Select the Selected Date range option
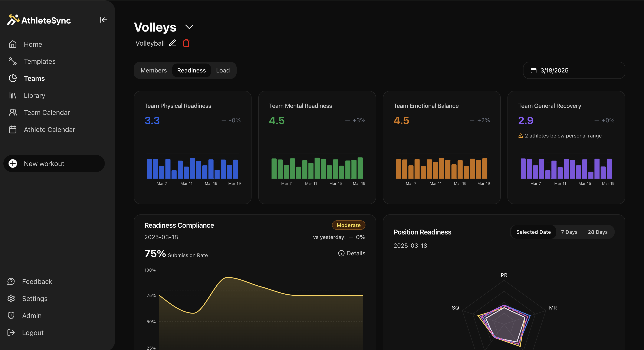 click(533, 232)
